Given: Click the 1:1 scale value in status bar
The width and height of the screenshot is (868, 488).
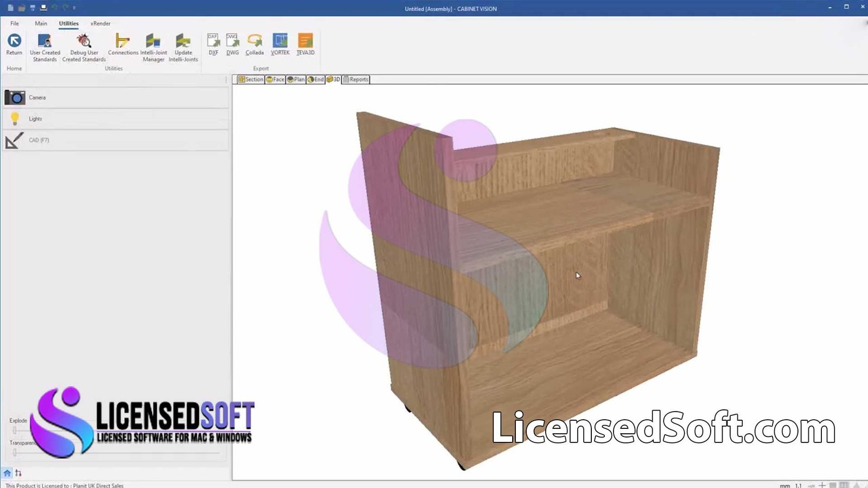Looking at the screenshot, I should pos(799,485).
